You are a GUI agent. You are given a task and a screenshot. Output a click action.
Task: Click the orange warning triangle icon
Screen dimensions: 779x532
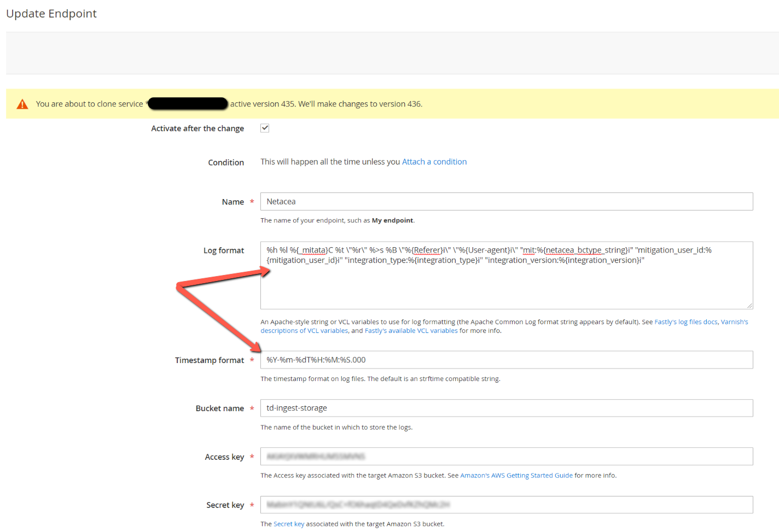(x=22, y=104)
